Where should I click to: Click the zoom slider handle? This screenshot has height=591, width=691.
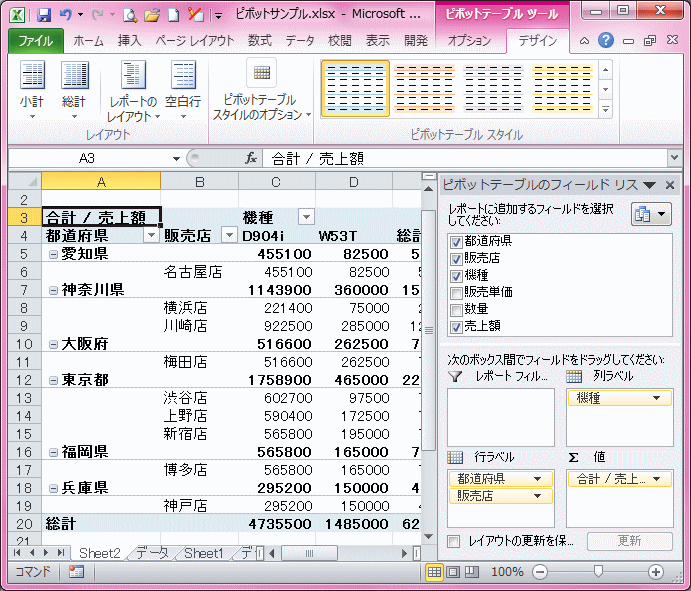[x=598, y=572]
